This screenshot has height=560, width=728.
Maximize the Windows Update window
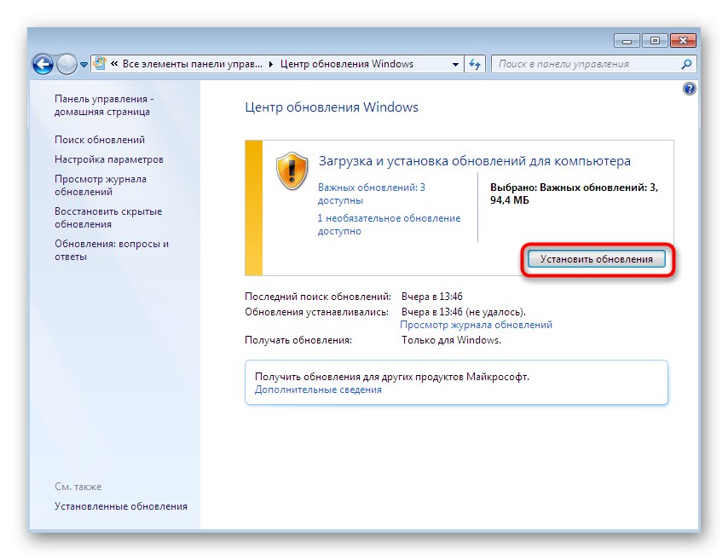pos(655,41)
